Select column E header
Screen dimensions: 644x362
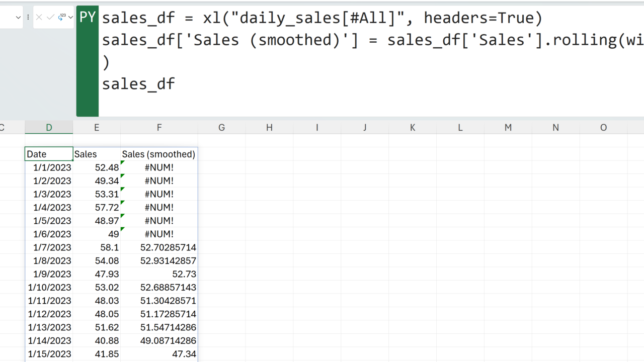click(97, 128)
